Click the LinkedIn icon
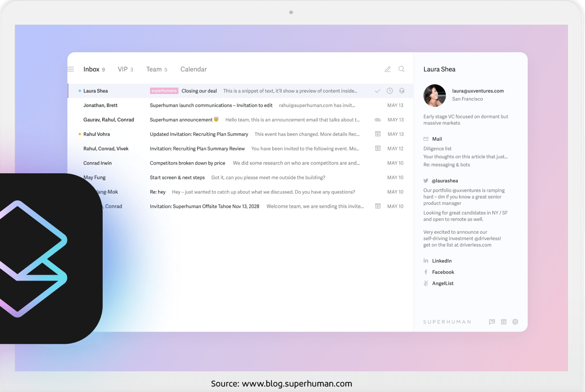The image size is (585, 392). point(426,260)
